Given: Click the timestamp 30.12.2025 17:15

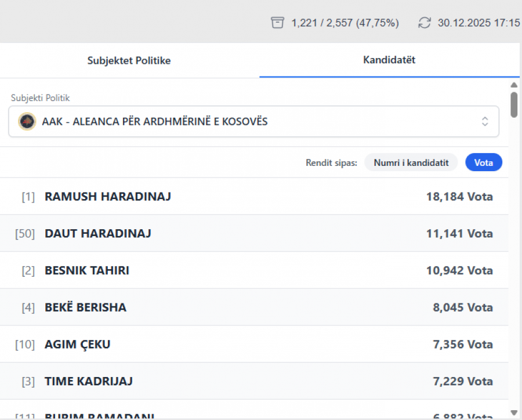Looking at the screenshot, I should (478, 23).
